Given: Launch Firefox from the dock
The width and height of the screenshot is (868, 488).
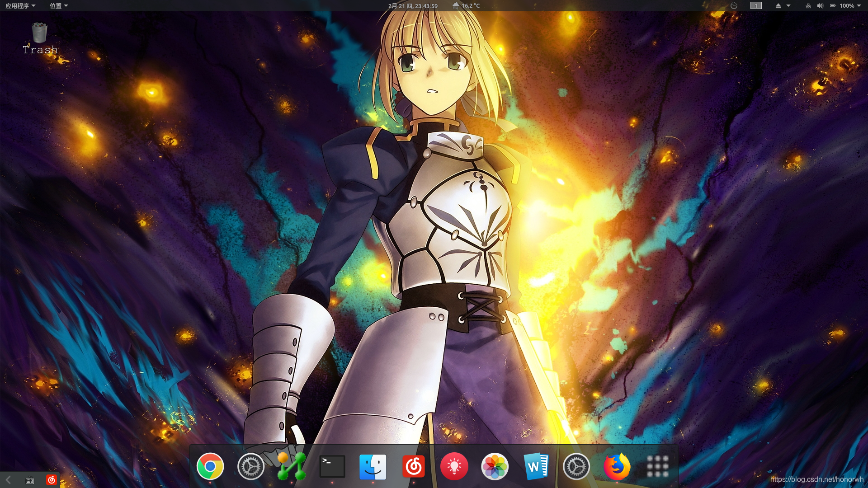Looking at the screenshot, I should tap(617, 466).
